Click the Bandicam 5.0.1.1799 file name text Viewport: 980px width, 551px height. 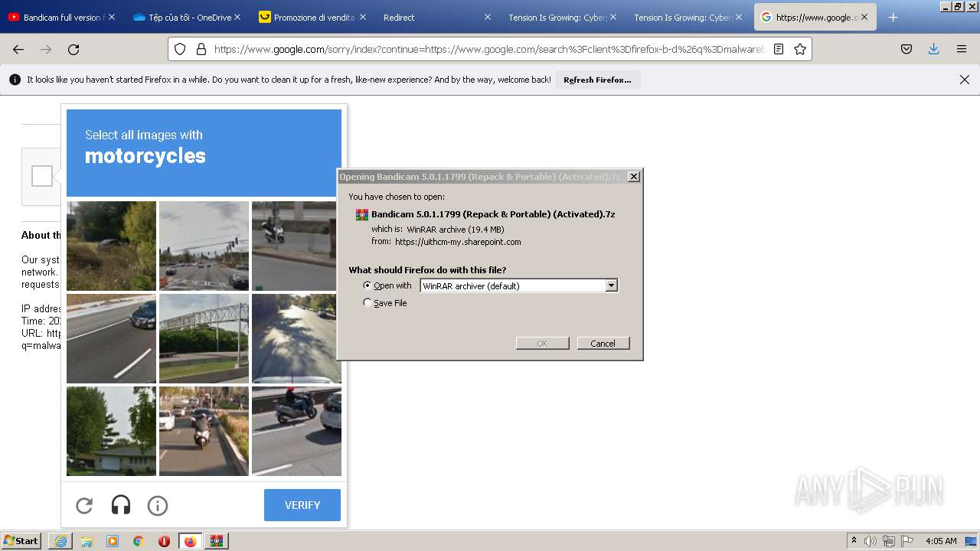493,214
